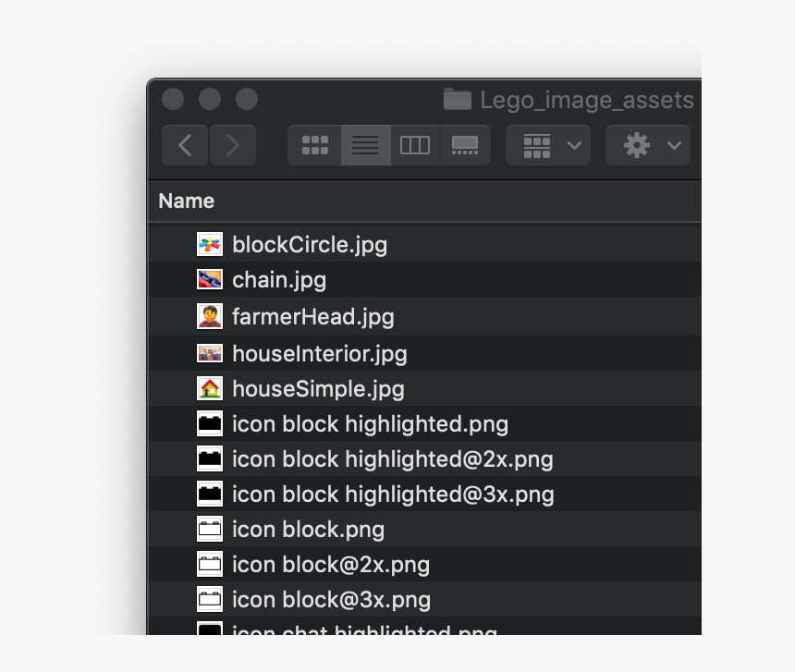Switch to column view
Screen dimensions: 795x672
[414, 144]
